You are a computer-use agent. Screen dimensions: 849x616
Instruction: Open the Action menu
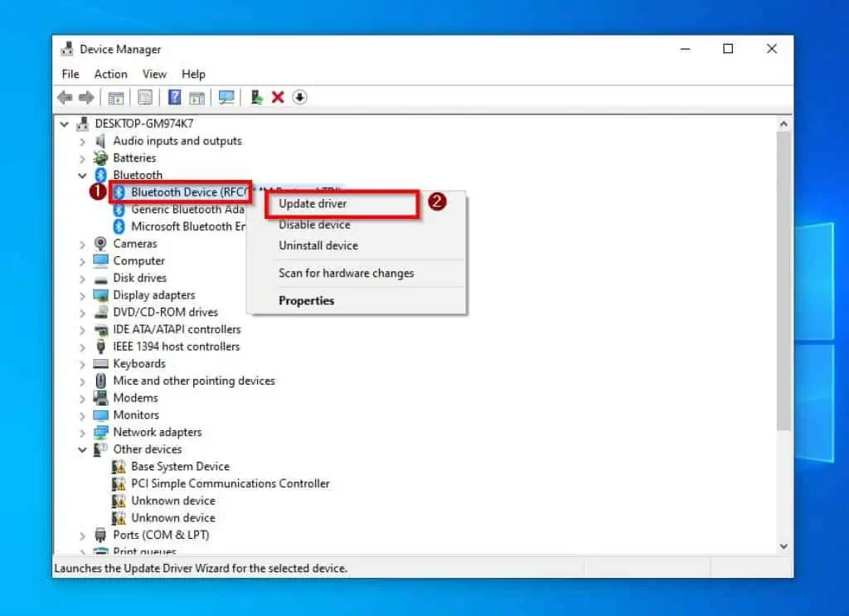[x=110, y=74]
